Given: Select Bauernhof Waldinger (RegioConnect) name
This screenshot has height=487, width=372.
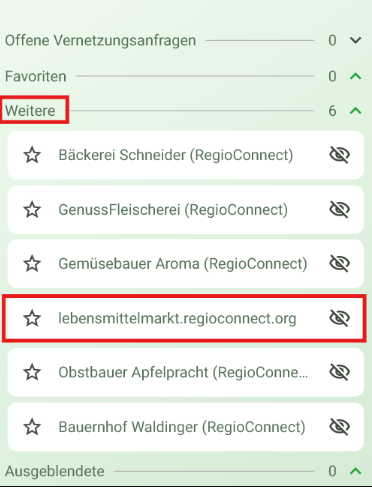Looking at the screenshot, I should click(182, 427).
